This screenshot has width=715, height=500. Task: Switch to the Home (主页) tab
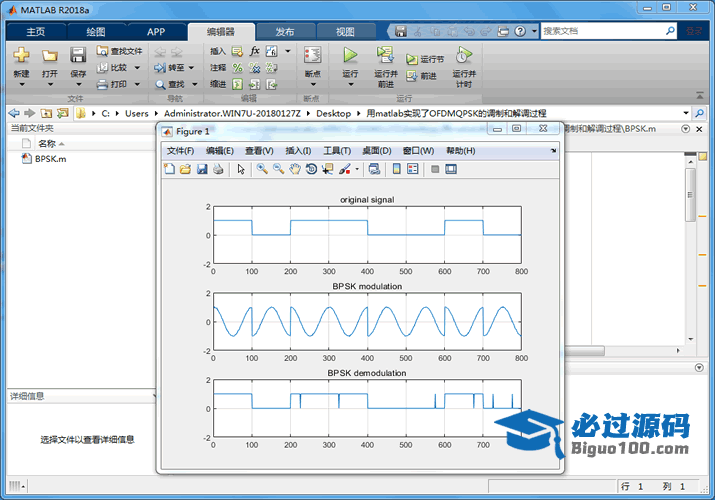[x=36, y=31]
